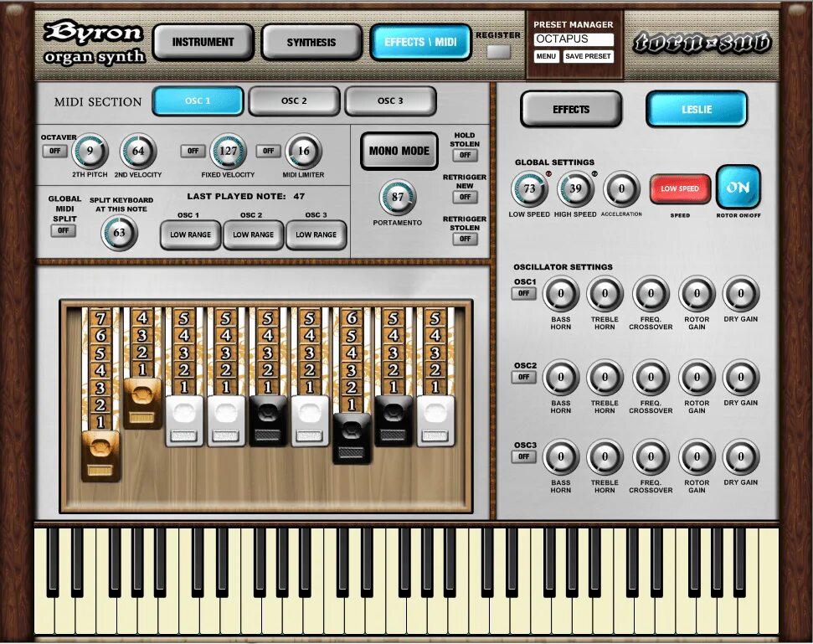Toggle the OSC2 Leslie OFF switch
This screenshot has height=644, width=813.
[x=523, y=377]
